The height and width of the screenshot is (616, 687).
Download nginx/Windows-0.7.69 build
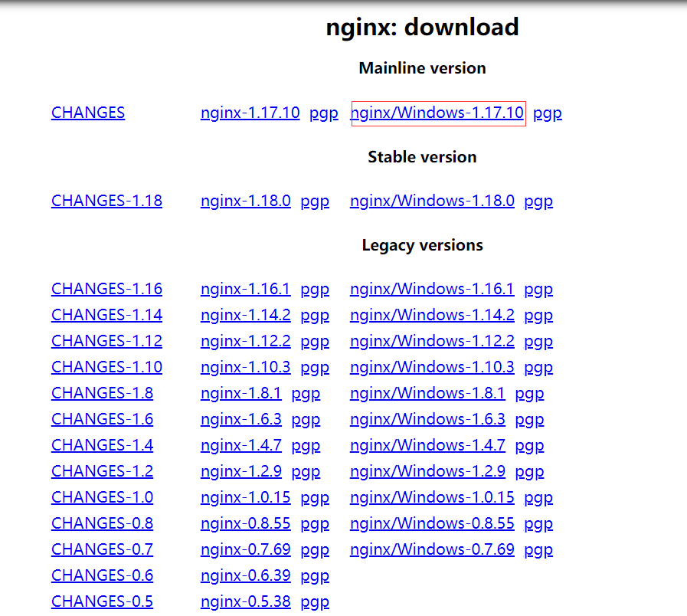(x=431, y=549)
